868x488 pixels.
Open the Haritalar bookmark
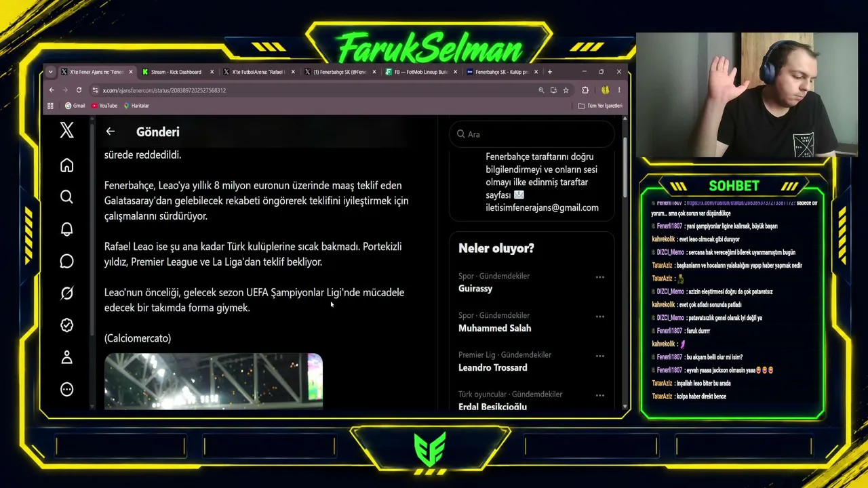[136, 106]
